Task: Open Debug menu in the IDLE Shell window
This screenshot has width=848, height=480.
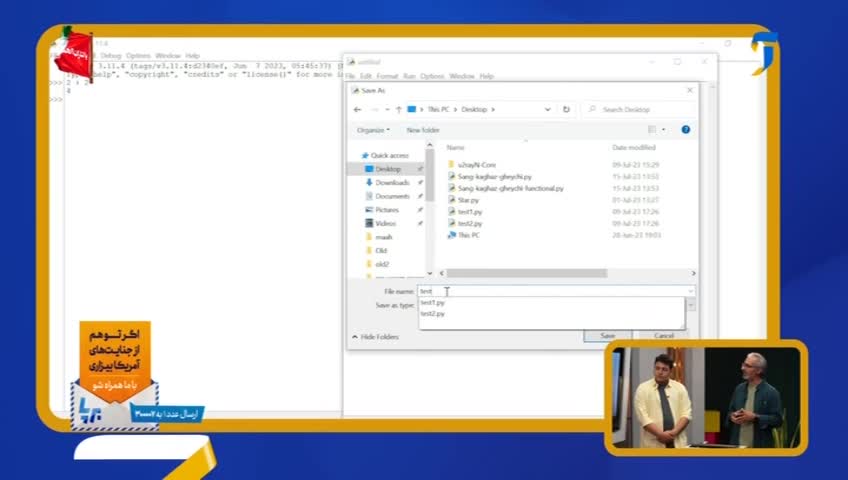Action: point(111,56)
